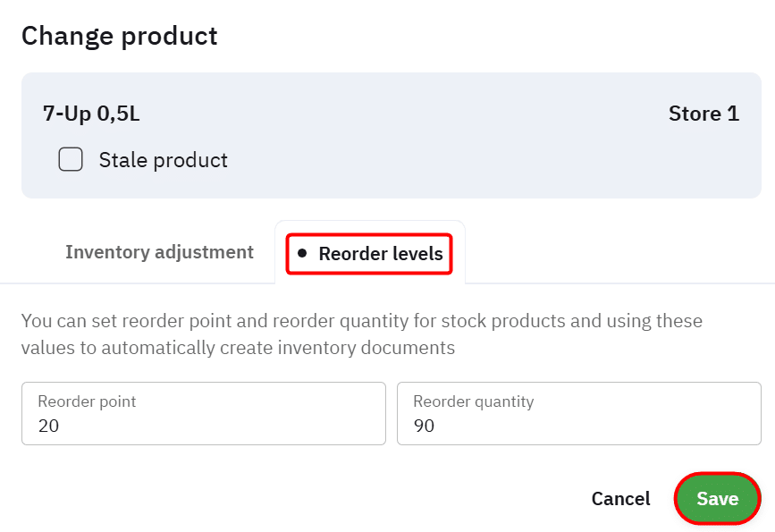Image resolution: width=775 pixels, height=532 pixels.
Task: Click the 7-Up 0,5L product name
Action: pos(91,114)
